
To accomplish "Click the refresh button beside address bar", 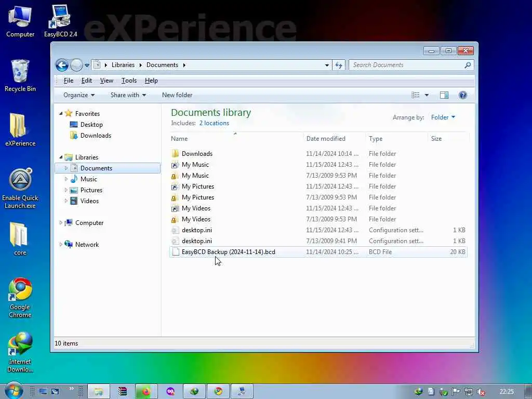I will click(339, 65).
